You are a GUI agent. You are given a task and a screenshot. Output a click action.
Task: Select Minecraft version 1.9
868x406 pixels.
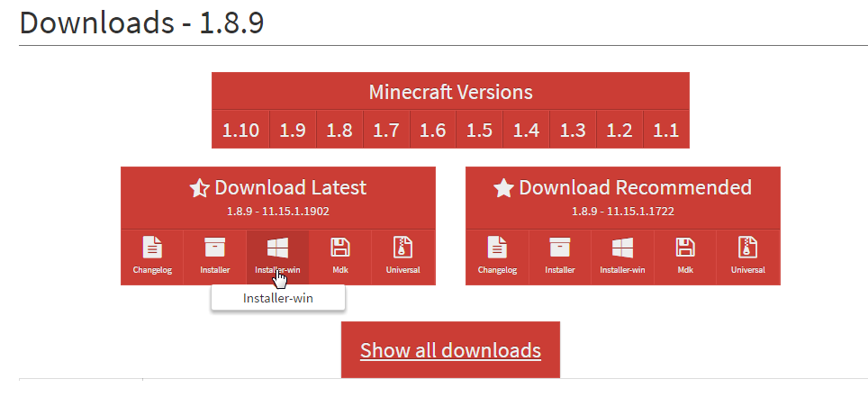(x=293, y=130)
